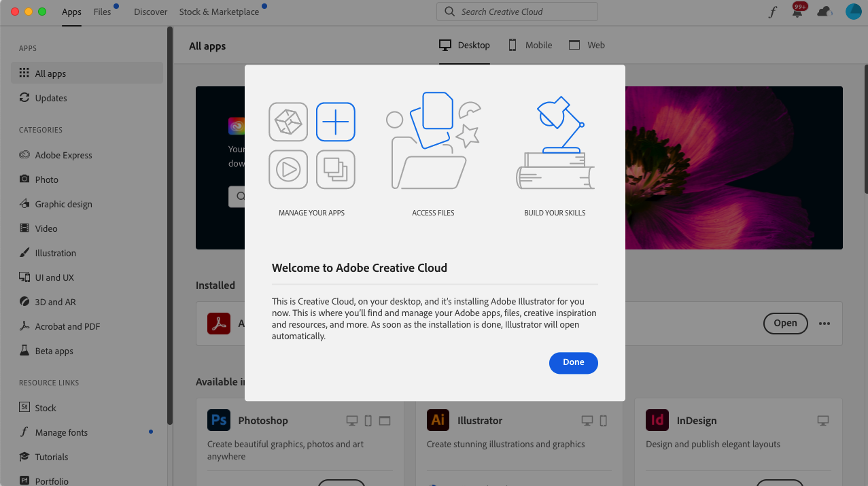Select All apps in sidebar
The width and height of the screenshot is (868, 486).
point(87,73)
